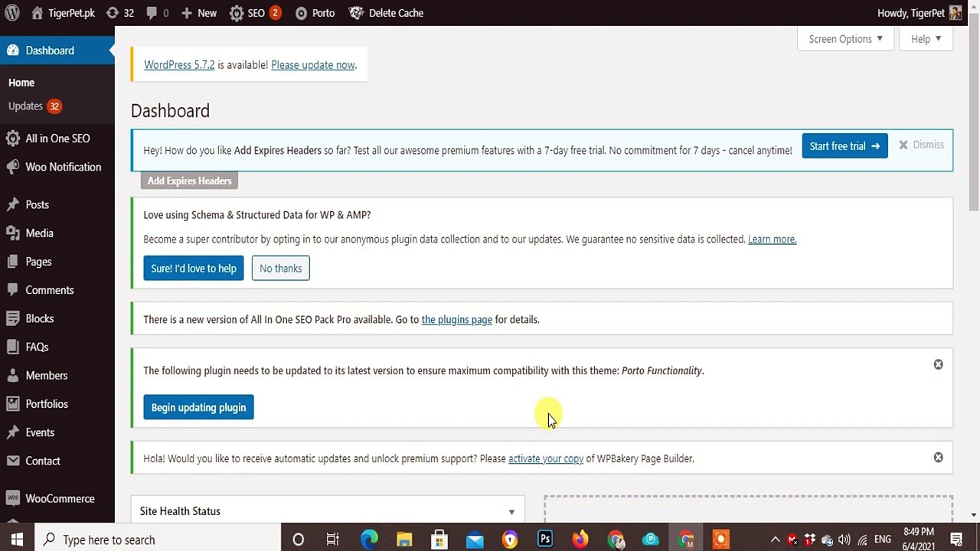Screen dimensions: 980x551
Task: Expand the Help dropdown tab
Action: tap(926, 39)
